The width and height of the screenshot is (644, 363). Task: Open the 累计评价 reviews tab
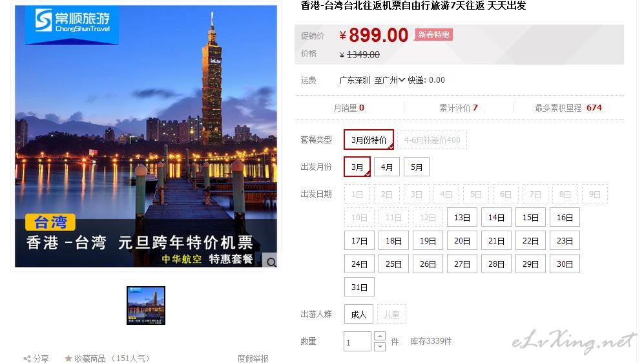pyautogui.click(x=459, y=108)
